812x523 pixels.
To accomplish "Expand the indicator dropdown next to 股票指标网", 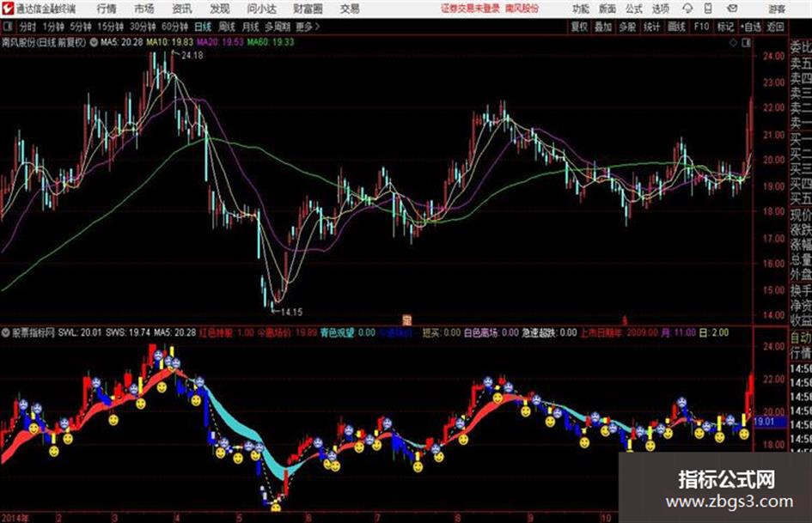I will pos(6,332).
